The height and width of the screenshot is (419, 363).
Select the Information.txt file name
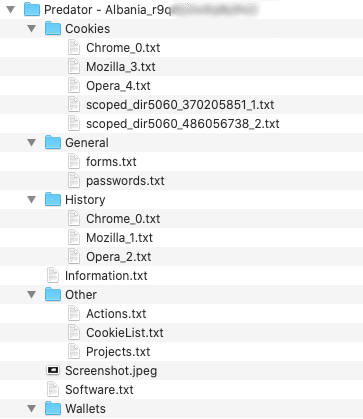coord(106,276)
